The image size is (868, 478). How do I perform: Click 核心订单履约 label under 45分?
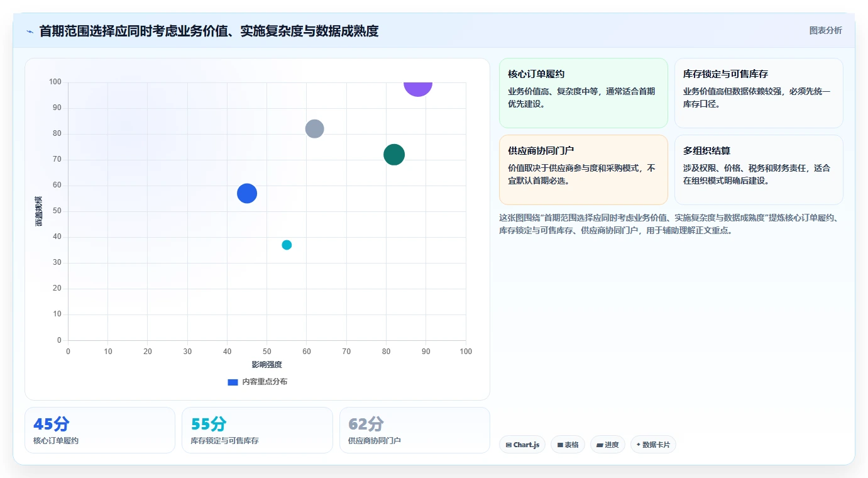[56, 441]
